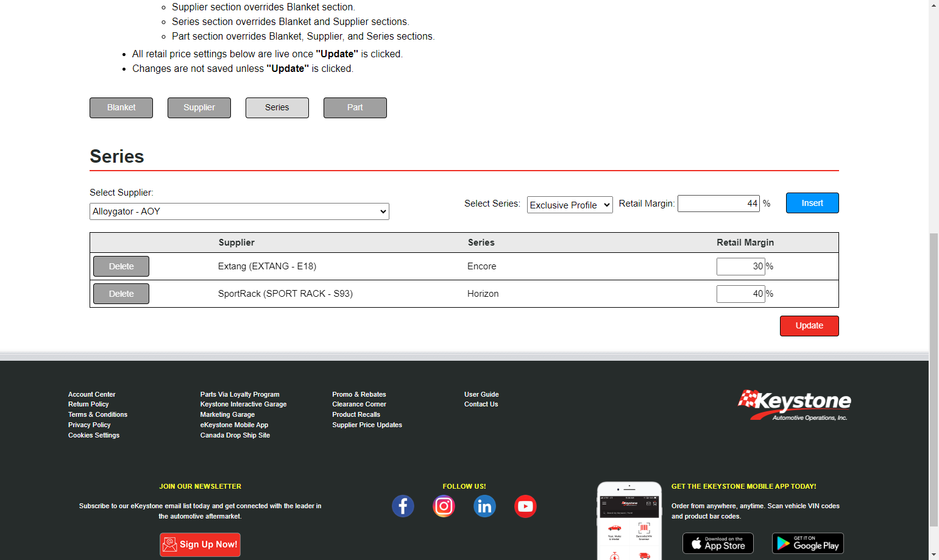This screenshot has width=939, height=560.
Task: Open the Select Supplier dropdown
Action: point(239,211)
